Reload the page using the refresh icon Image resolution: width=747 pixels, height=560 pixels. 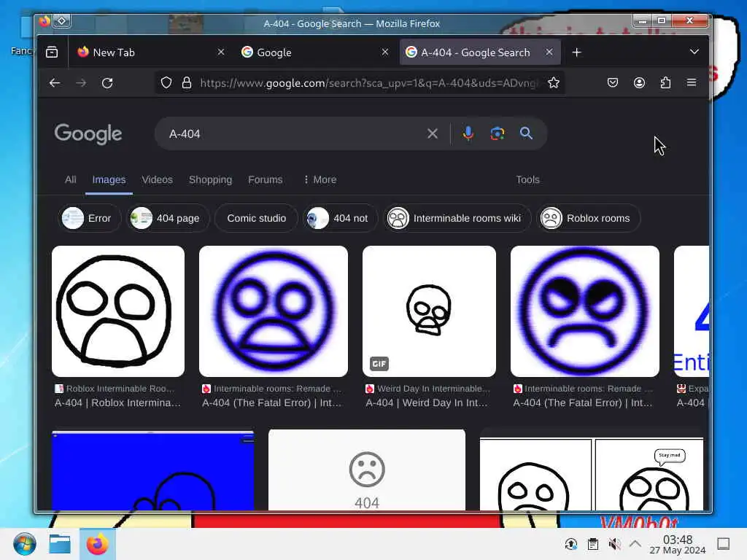pyautogui.click(x=107, y=83)
